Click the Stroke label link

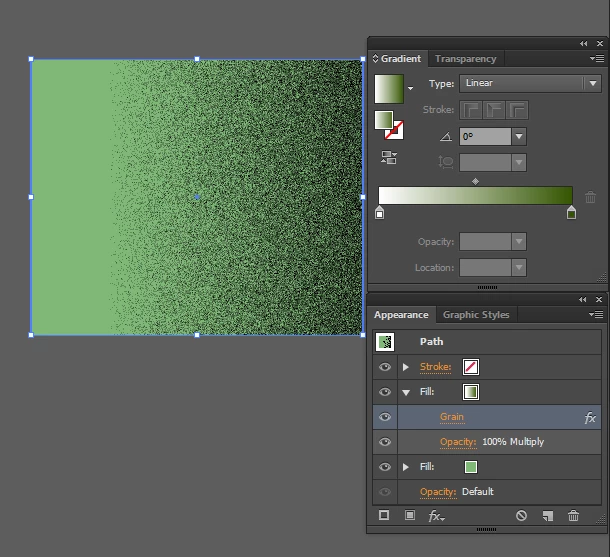coord(435,367)
